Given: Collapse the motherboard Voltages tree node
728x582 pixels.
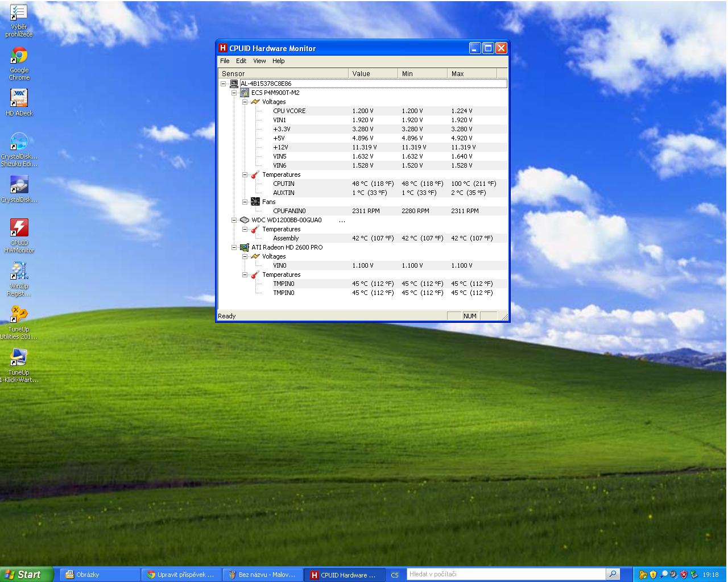Looking at the screenshot, I should click(245, 102).
